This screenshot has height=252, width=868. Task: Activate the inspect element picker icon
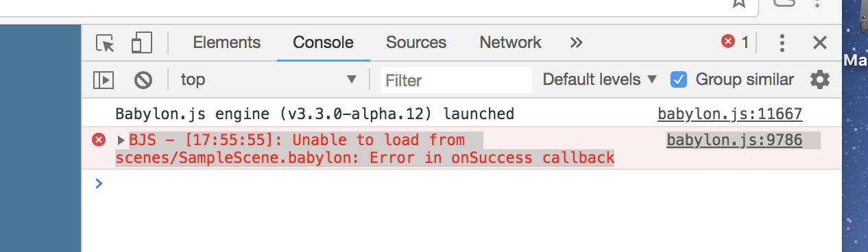pos(105,43)
